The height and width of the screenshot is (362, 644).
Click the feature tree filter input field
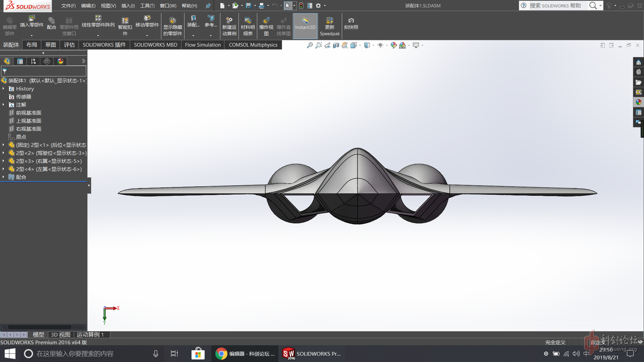tap(44, 71)
